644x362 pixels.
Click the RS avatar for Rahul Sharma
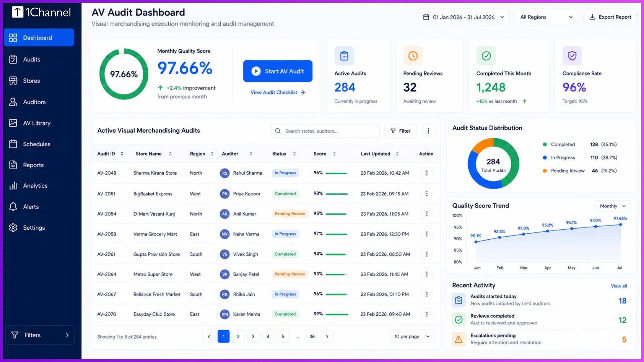click(x=225, y=173)
